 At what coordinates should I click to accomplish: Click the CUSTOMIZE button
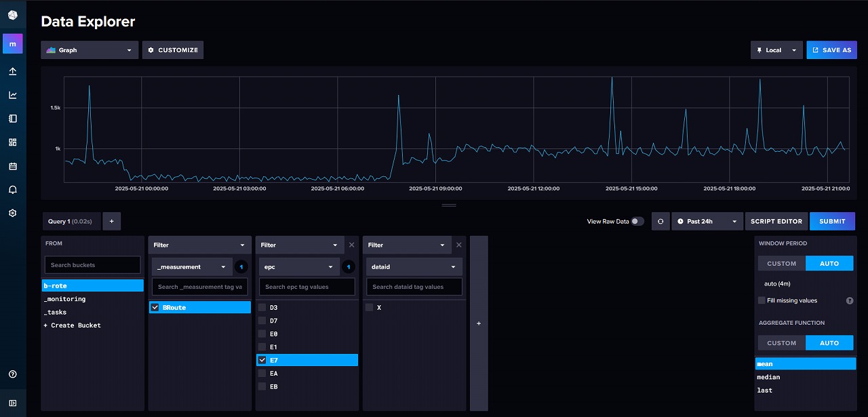(173, 50)
